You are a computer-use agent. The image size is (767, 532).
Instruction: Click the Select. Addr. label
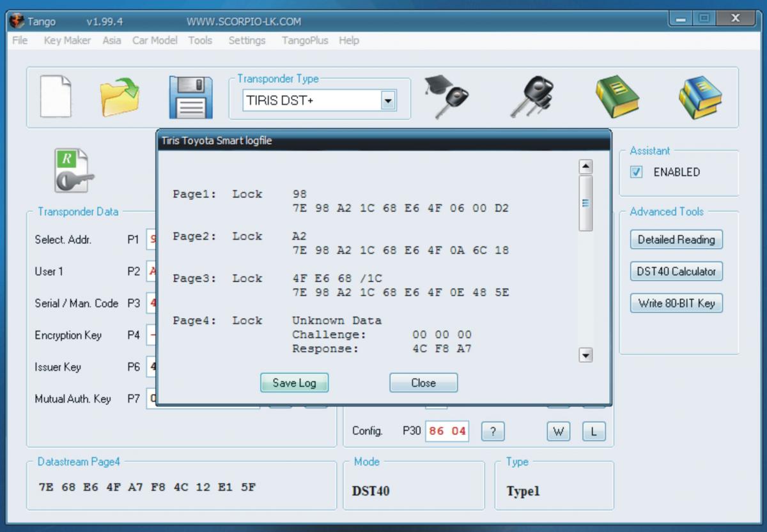63,239
